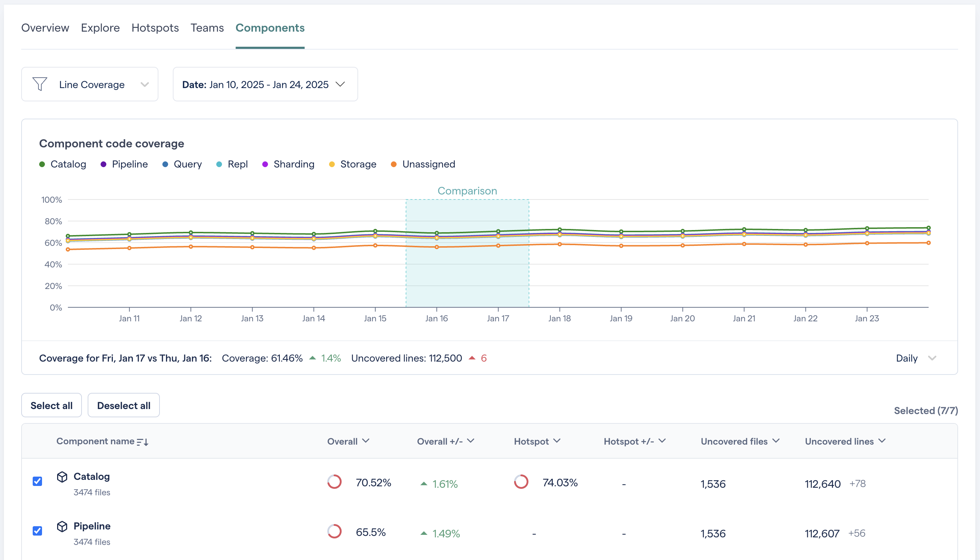Image resolution: width=980 pixels, height=560 pixels.
Task: Uncheck the Catalog component checkbox
Action: point(37,482)
